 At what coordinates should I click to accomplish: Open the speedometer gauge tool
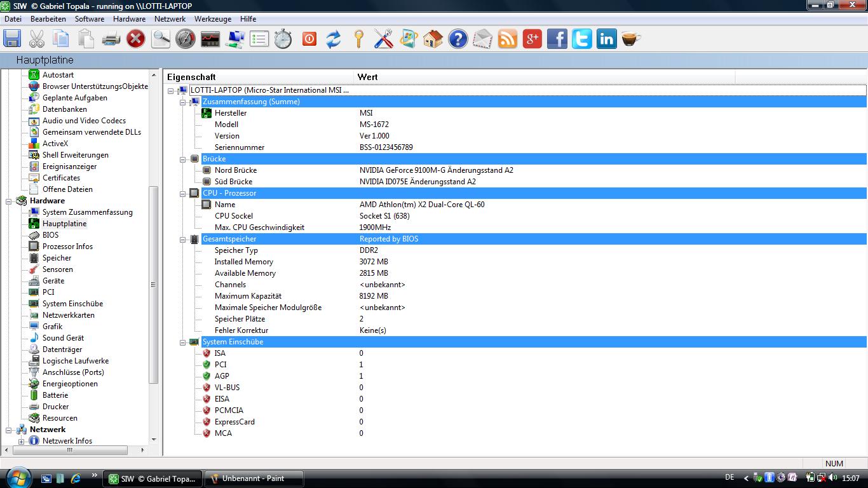[186, 39]
